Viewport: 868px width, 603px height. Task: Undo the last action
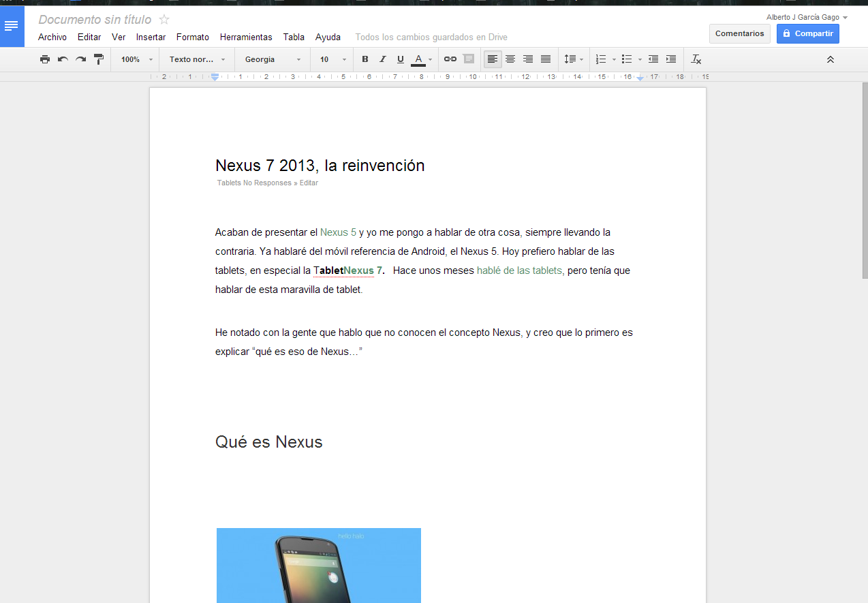click(63, 59)
